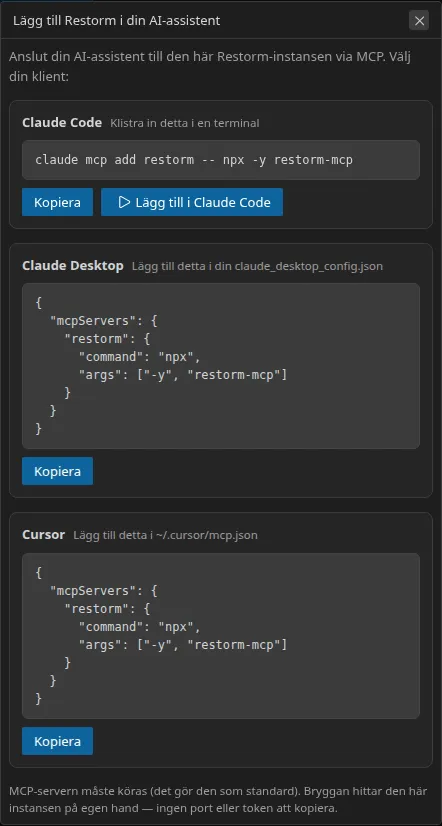Image resolution: width=442 pixels, height=826 pixels.
Task: Click "restorm" line in Claude Desktop block
Action: coord(107,339)
